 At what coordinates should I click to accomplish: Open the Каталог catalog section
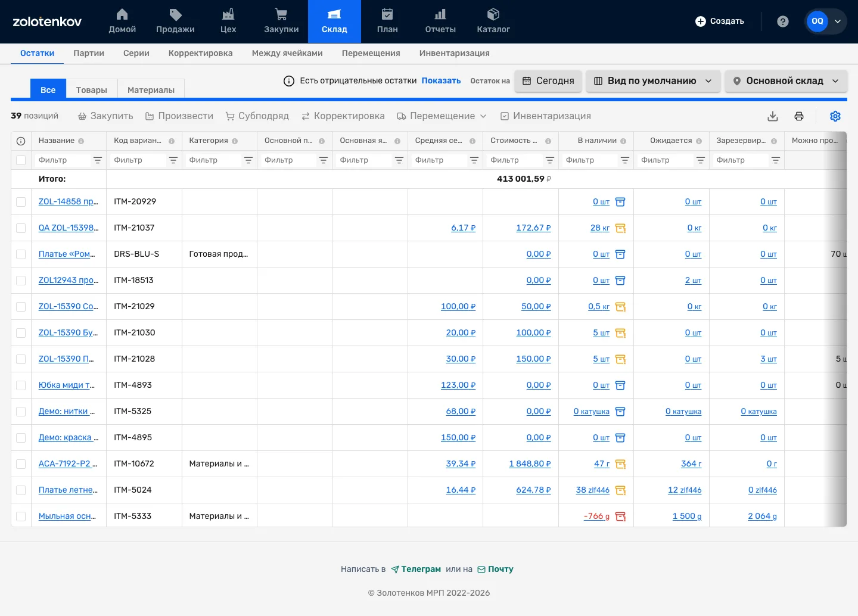[x=493, y=21]
